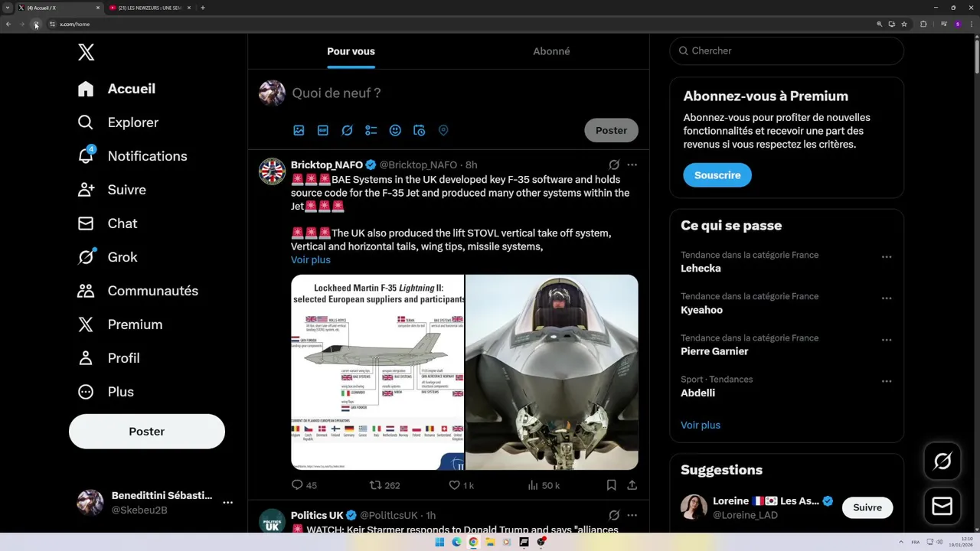The height and width of the screenshot is (551, 980).
Task: Open account menu dots next to @Skebeu2B
Action: [227, 503]
